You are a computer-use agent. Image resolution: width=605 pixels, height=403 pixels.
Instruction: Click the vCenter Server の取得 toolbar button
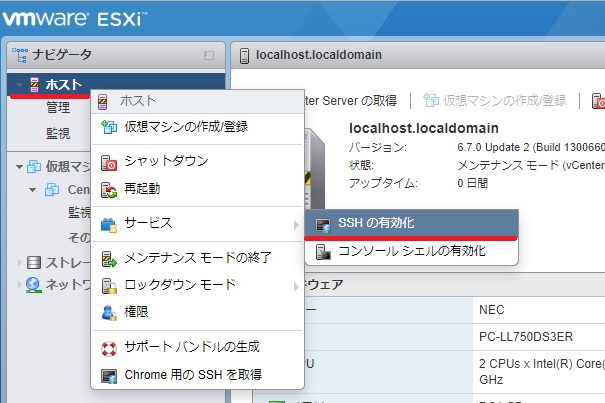351,101
